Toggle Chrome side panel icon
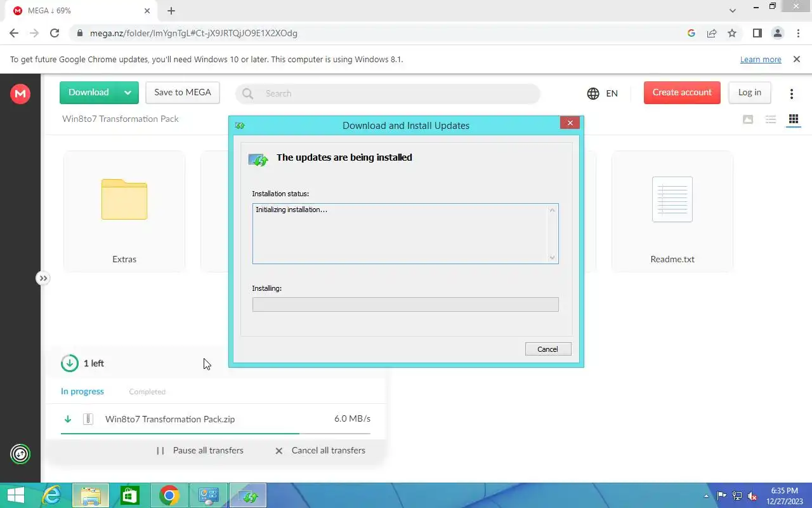Viewport: 812px width, 508px height. (757, 33)
